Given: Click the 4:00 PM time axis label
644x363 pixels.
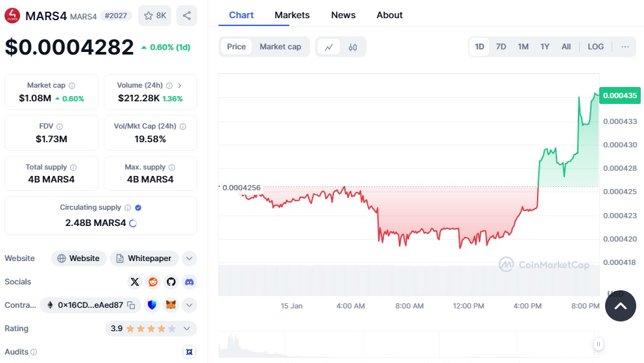Looking at the screenshot, I should (x=527, y=307).
